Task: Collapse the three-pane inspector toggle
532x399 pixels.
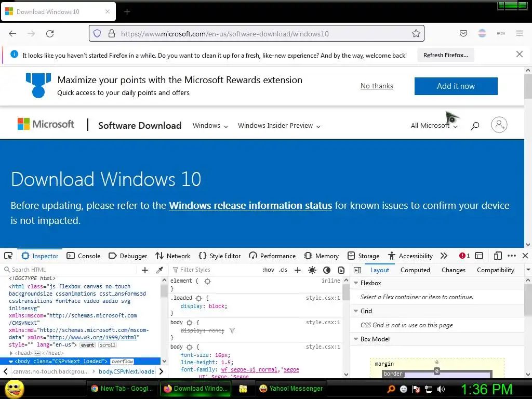Action: (x=357, y=270)
